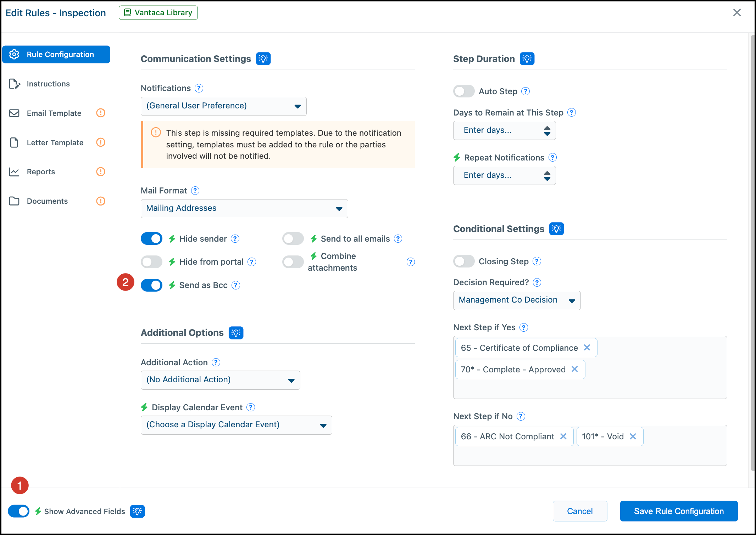Open help for Mail Format field
The image size is (756, 535).
point(195,191)
